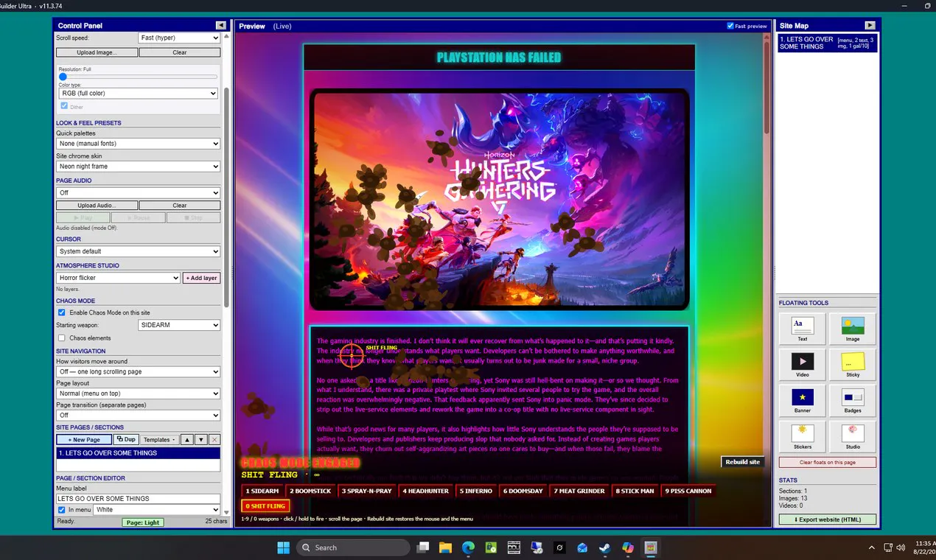The height and width of the screenshot is (560, 936).
Task: Open the Copilot taskbar icon
Action: [x=627, y=547]
